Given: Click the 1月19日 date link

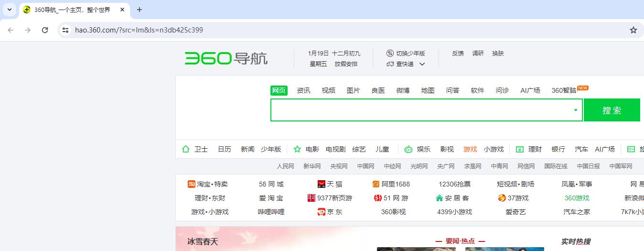Looking at the screenshot, I should click(x=318, y=53).
